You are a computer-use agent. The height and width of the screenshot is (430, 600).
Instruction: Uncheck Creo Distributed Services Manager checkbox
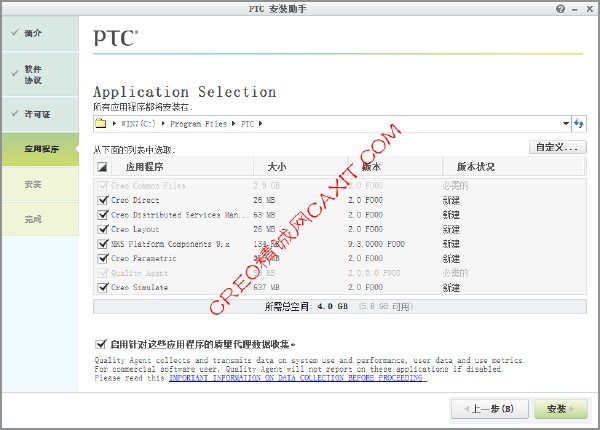pos(103,215)
